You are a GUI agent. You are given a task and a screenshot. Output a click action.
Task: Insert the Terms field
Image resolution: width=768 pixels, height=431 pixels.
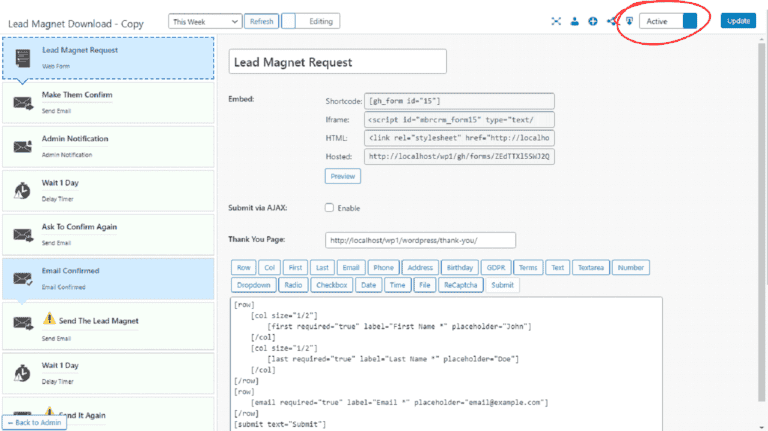tap(528, 267)
